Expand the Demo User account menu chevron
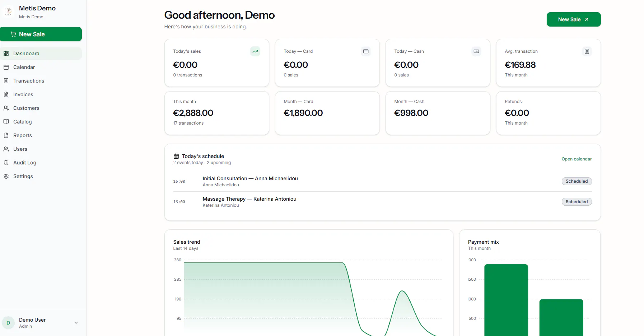The image size is (644, 336). click(76, 323)
